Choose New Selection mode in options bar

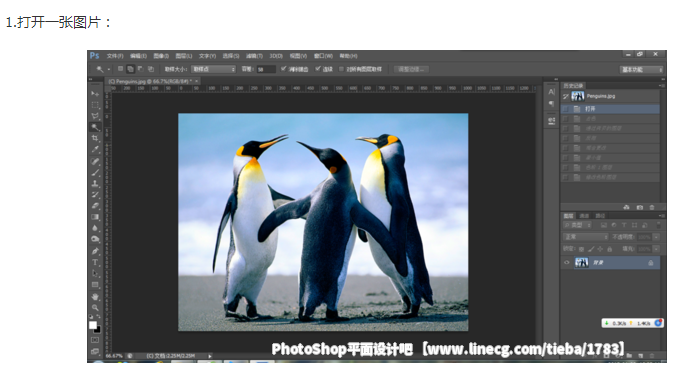[x=121, y=69]
